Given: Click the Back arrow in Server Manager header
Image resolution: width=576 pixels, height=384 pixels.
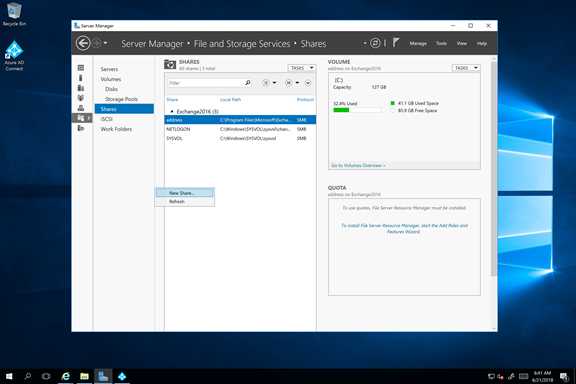Looking at the screenshot, I should pos(83,43).
